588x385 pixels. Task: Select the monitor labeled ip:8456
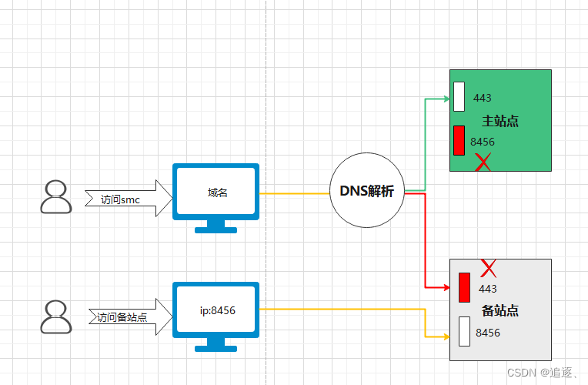tap(215, 316)
